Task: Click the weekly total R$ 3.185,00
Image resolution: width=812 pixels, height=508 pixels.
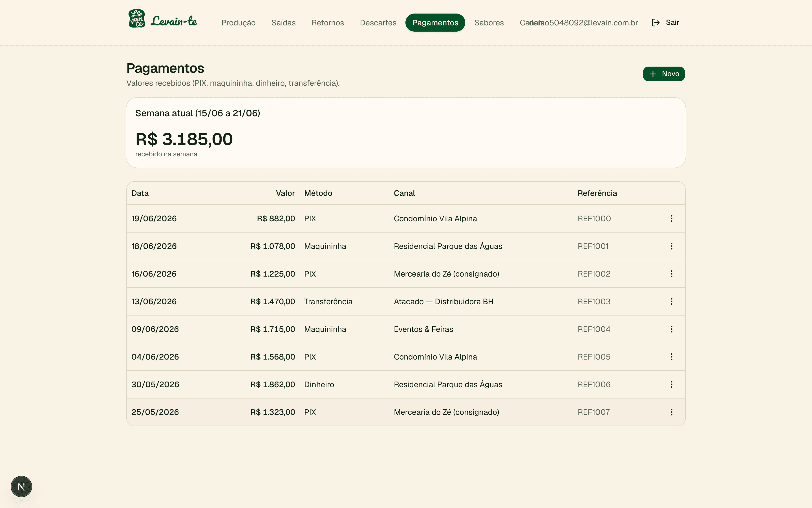Action: [x=184, y=139]
